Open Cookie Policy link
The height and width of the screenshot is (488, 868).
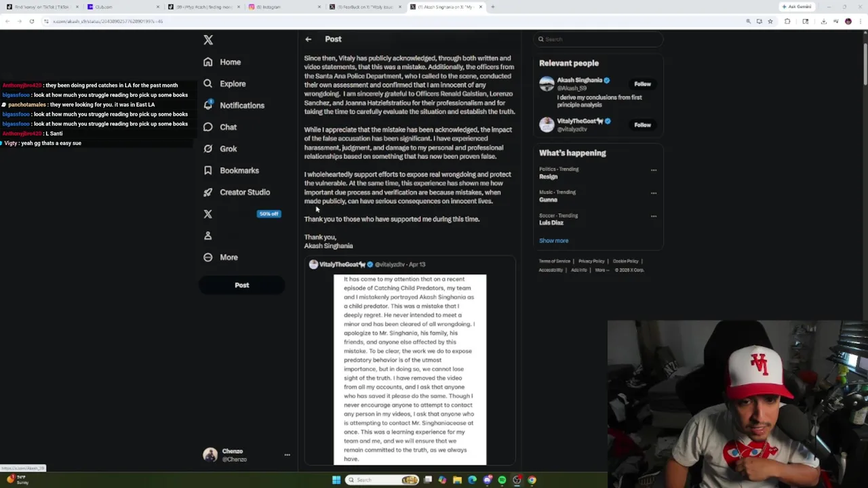click(x=625, y=261)
